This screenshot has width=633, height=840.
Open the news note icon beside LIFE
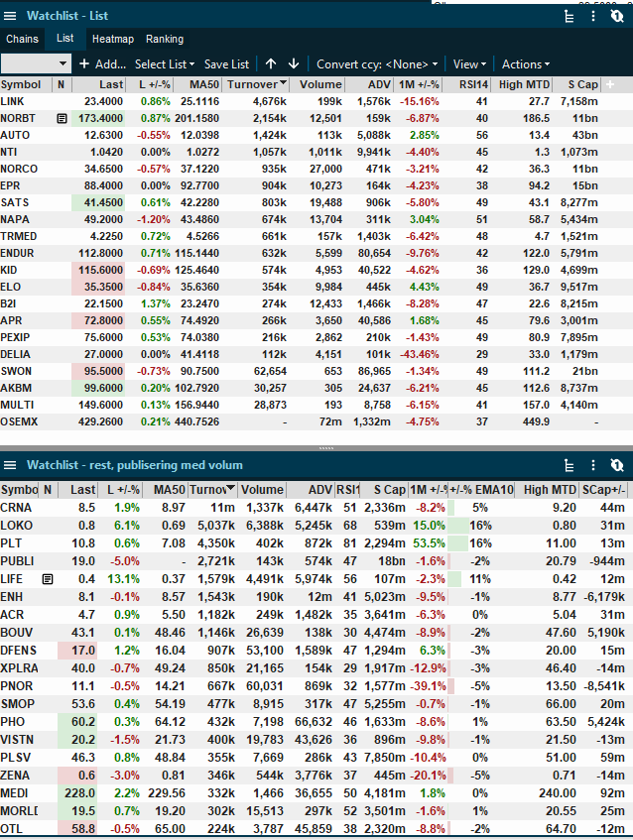[48, 579]
